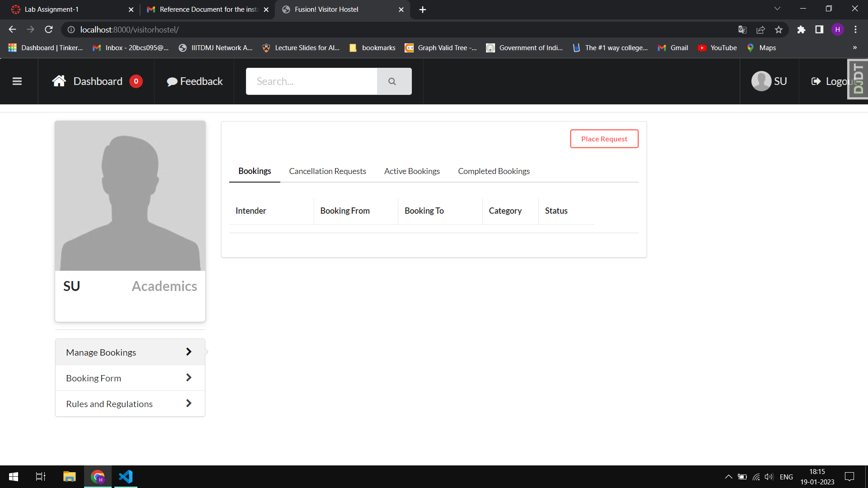
Task: Focus the Search input field
Action: 311,81
